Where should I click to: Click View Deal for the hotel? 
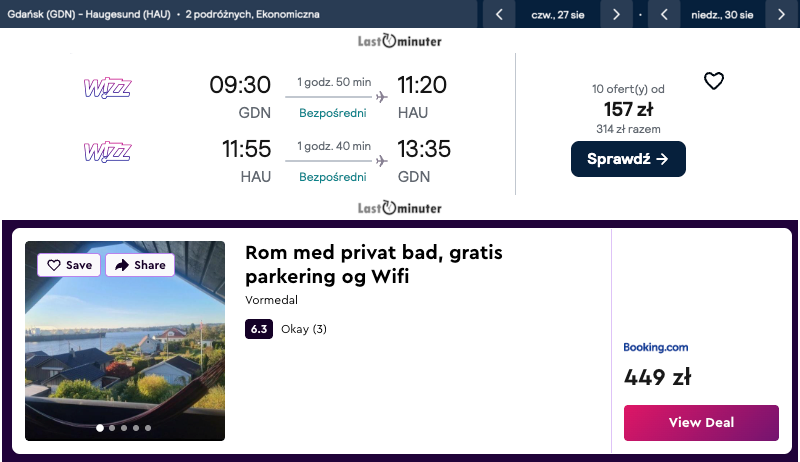pos(701,422)
